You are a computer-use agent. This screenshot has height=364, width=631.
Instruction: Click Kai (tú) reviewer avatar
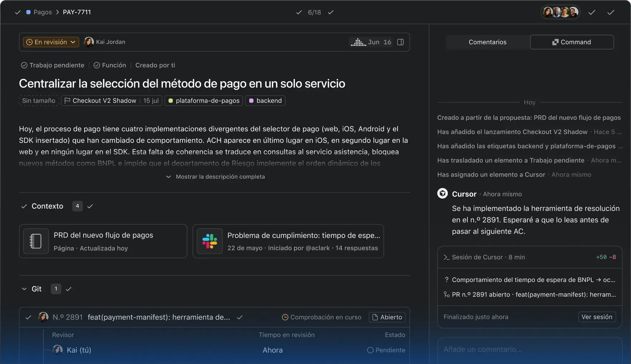click(58, 350)
